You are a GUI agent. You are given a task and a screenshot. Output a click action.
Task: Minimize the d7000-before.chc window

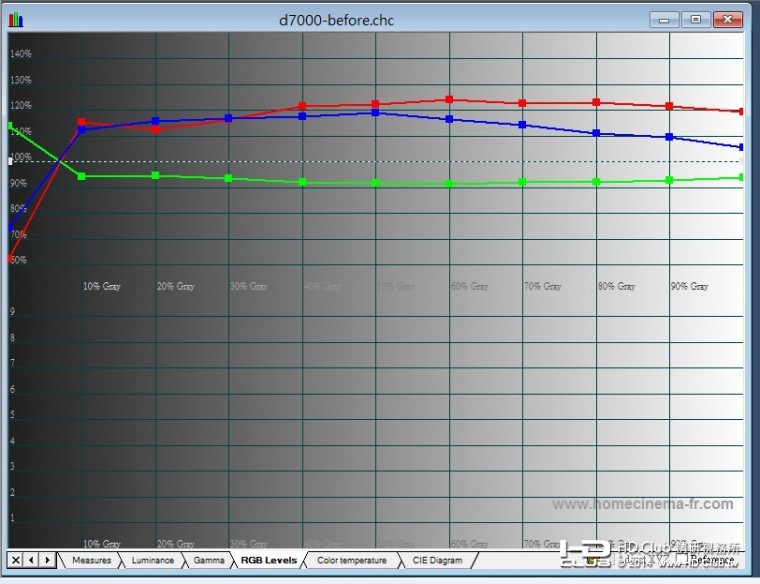point(664,20)
